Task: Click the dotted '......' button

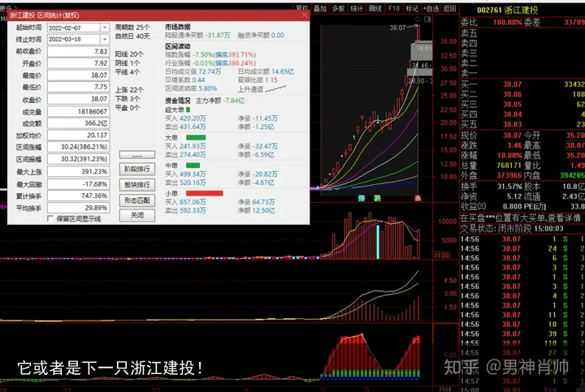Action: click(137, 155)
